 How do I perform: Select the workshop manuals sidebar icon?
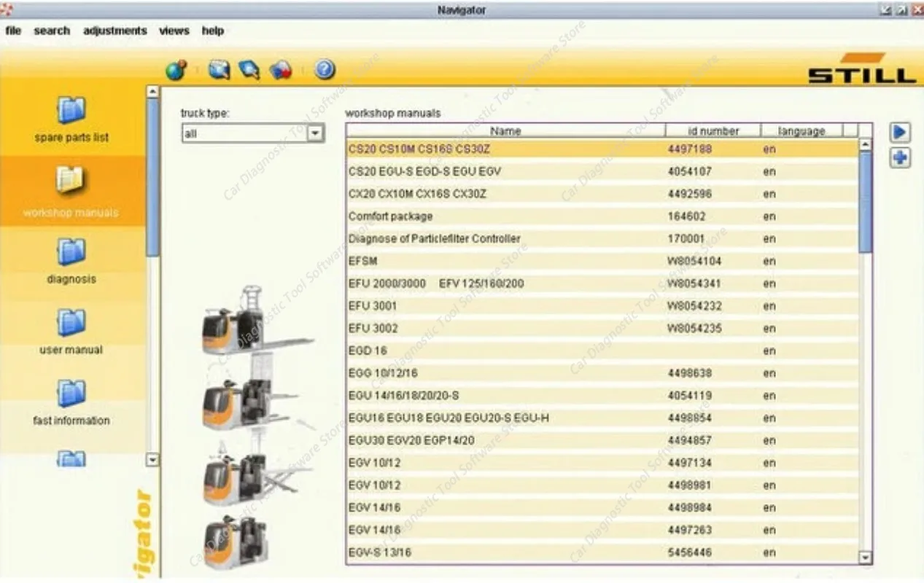[x=71, y=180]
